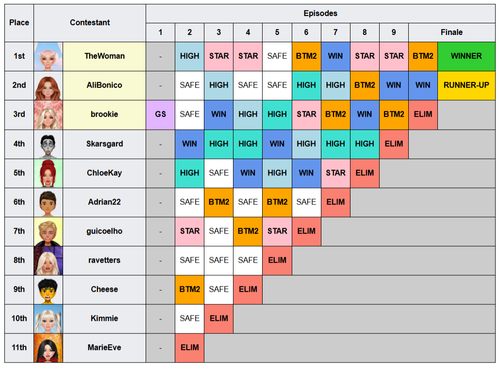The width and height of the screenshot is (500, 370).
Task: Click the Episodes column header
Action: 320,13
